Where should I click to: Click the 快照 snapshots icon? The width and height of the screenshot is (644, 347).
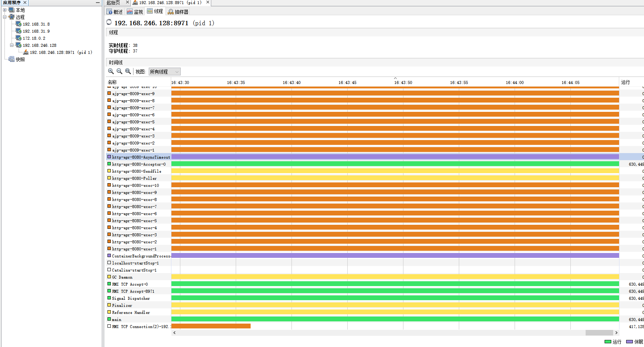pos(12,59)
